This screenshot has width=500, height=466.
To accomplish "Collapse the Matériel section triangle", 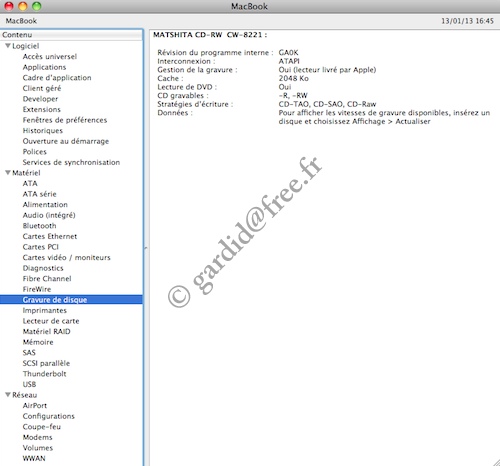I will point(8,173).
